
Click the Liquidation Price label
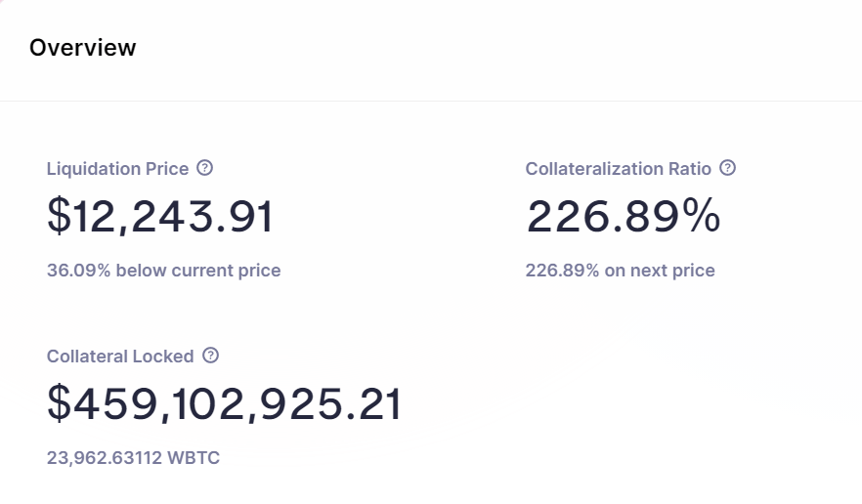pyautogui.click(x=117, y=169)
